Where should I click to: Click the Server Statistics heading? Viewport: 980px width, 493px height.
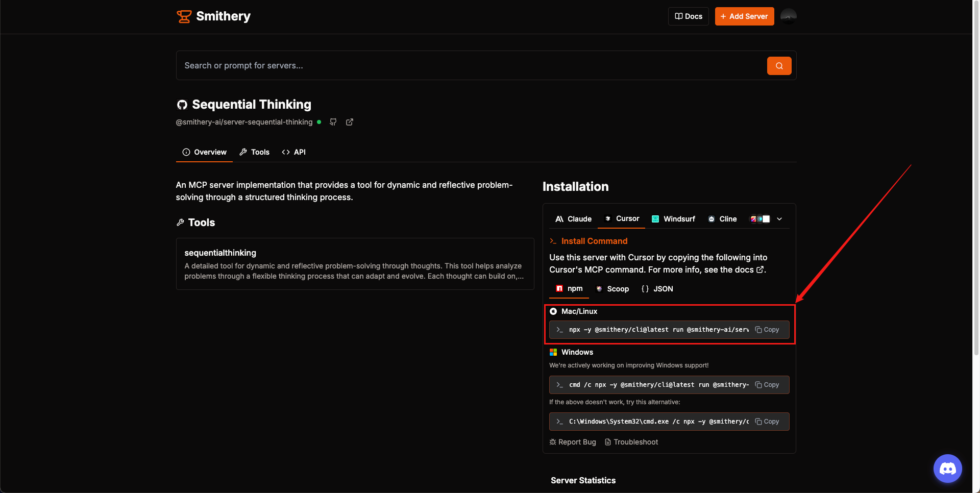pyautogui.click(x=583, y=480)
